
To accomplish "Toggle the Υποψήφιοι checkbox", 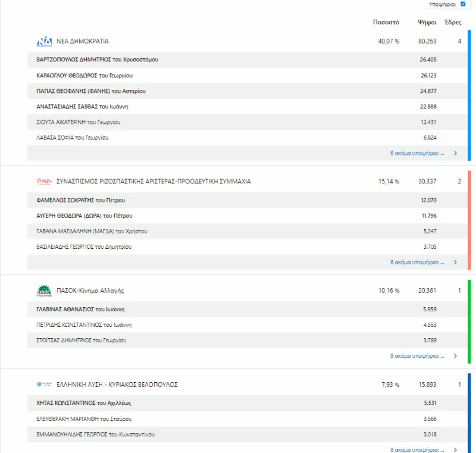I will click(x=463, y=4).
